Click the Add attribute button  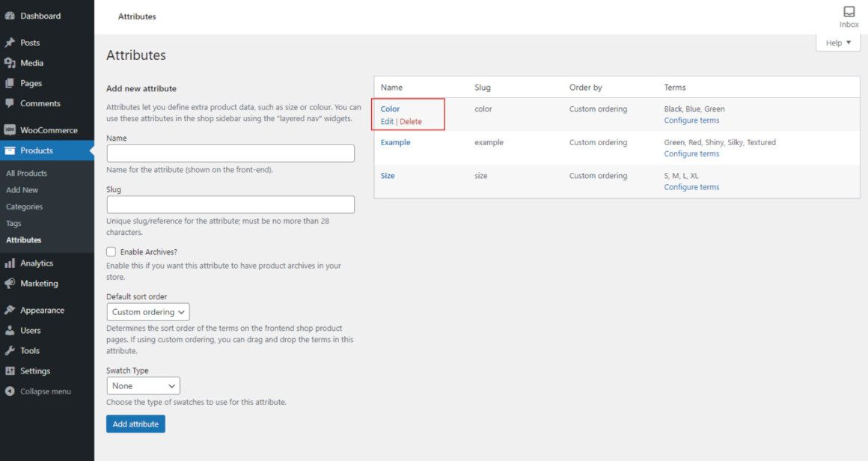click(135, 424)
